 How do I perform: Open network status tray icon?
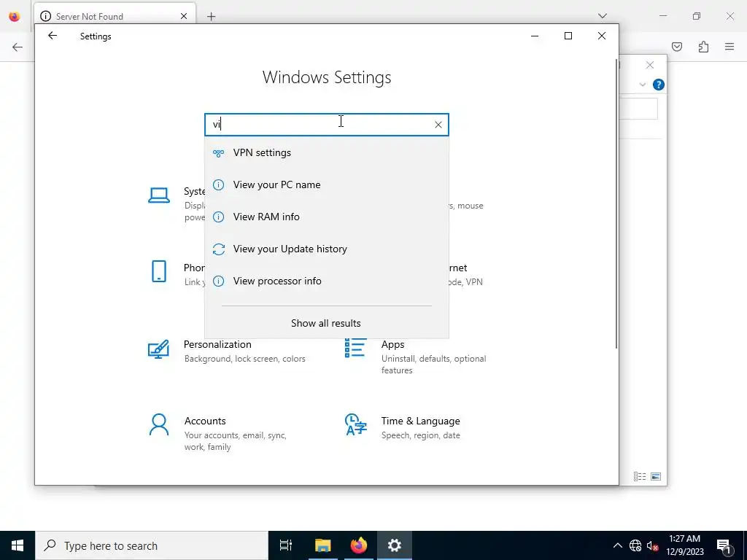point(635,545)
